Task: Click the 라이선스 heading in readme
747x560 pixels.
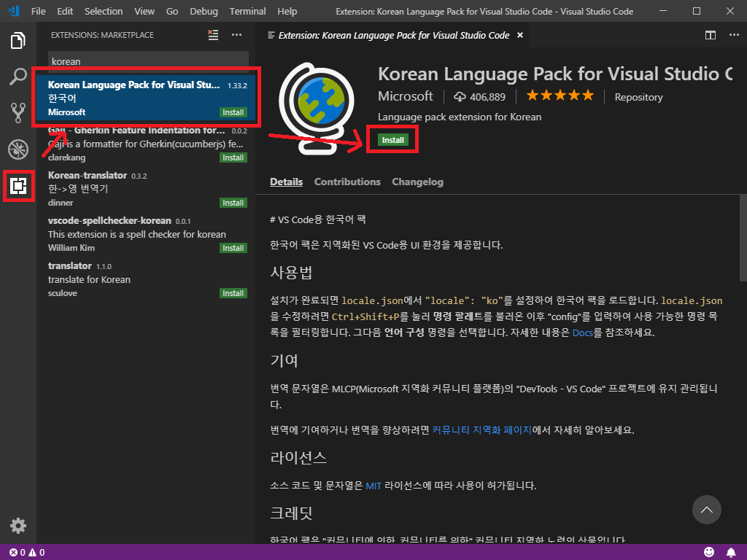Action: [x=298, y=458]
